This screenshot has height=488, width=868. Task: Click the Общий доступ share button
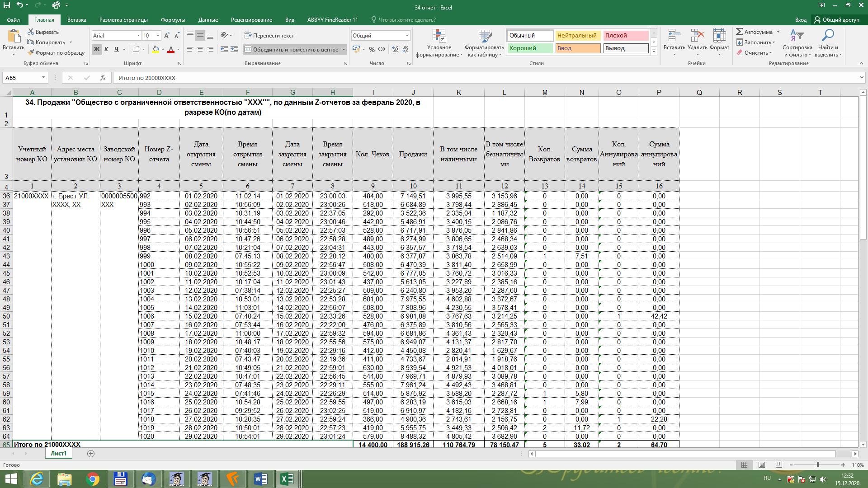coord(837,20)
